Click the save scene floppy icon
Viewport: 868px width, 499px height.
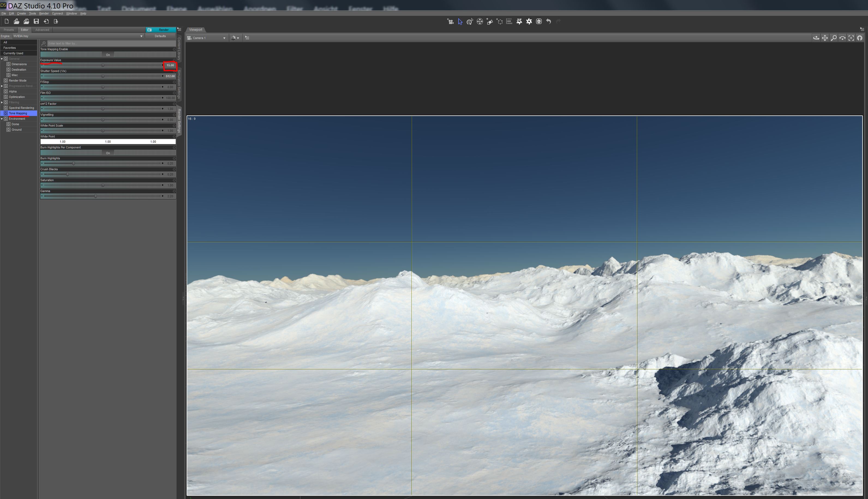pyautogui.click(x=36, y=22)
